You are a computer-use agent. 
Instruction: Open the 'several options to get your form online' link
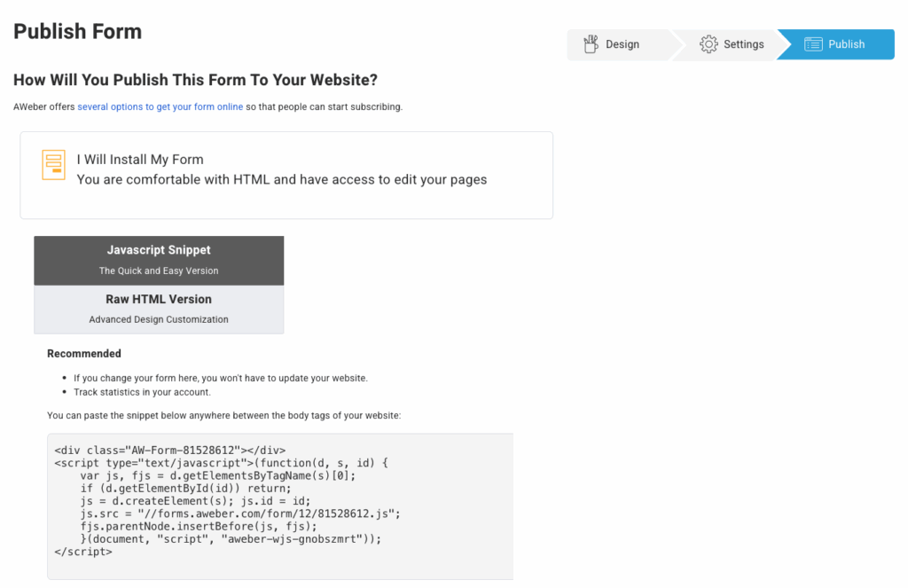point(160,106)
